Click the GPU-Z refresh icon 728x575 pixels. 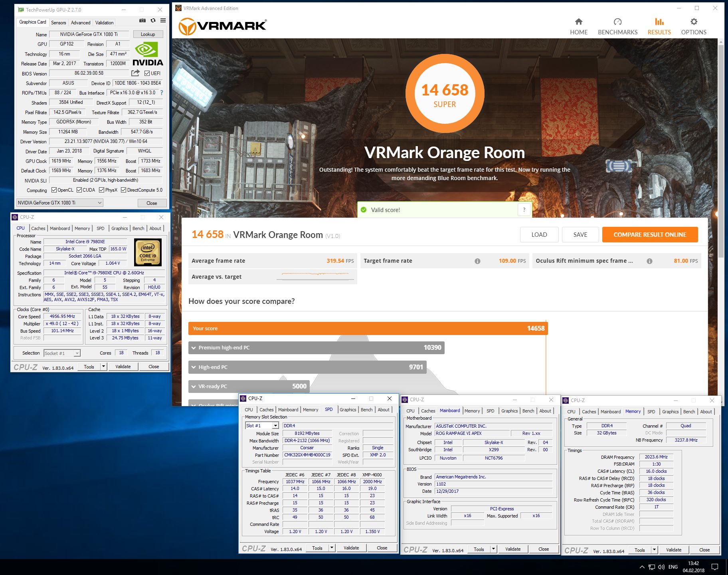(x=153, y=20)
